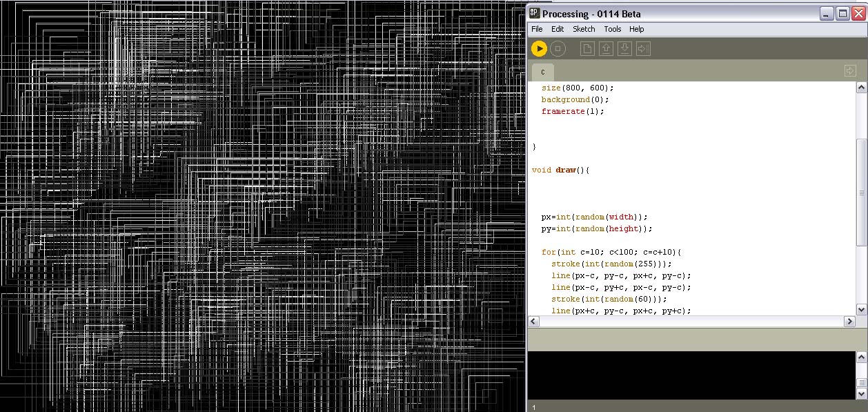
Task: Open a sketch with the up-arrow icon
Action: coord(606,48)
